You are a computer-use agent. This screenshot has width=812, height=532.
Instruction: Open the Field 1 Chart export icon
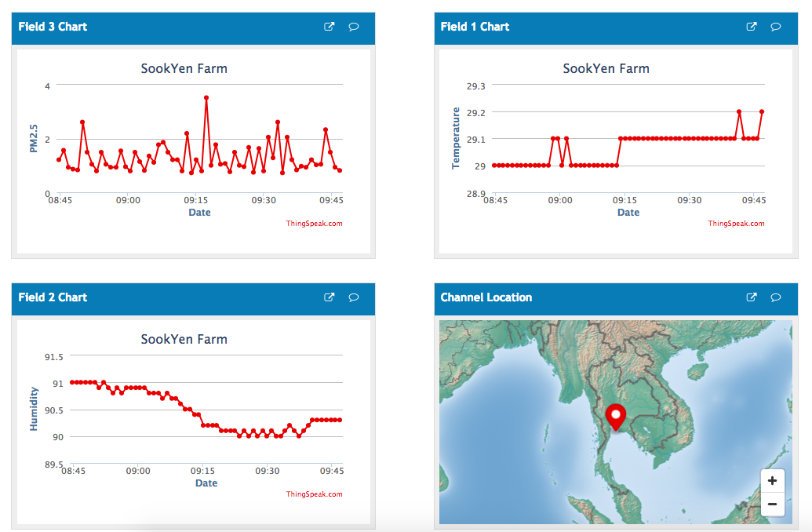(751, 26)
